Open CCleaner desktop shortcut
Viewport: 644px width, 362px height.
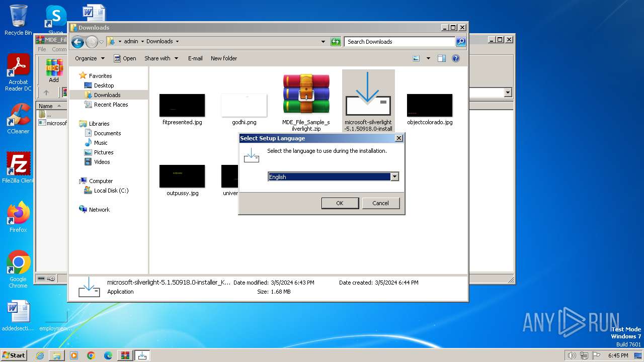coord(18,119)
